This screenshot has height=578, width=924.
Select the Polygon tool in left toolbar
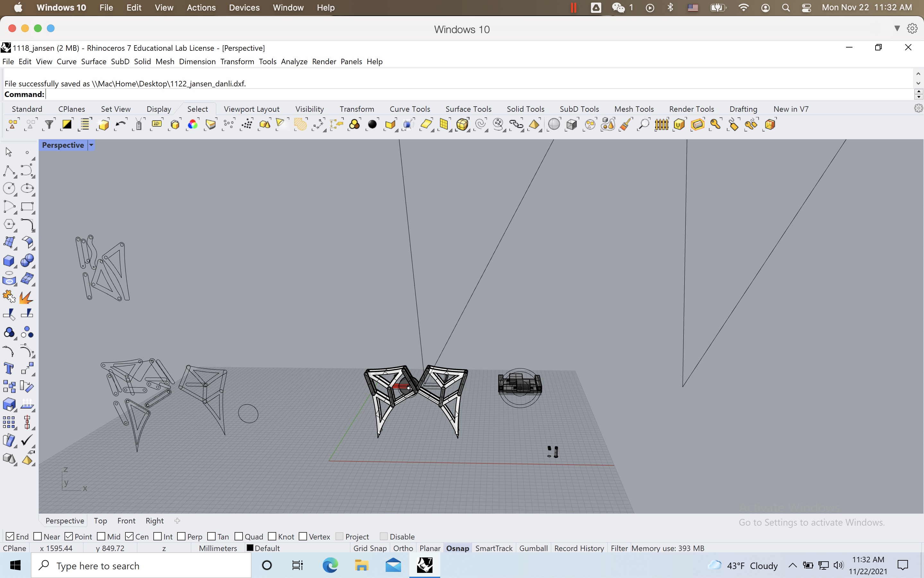coord(9,225)
